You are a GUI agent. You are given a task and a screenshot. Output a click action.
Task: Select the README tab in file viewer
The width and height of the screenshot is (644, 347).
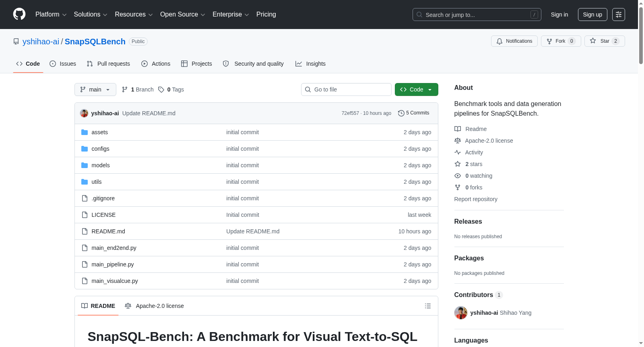pyautogui.click(x=98, y=306)
